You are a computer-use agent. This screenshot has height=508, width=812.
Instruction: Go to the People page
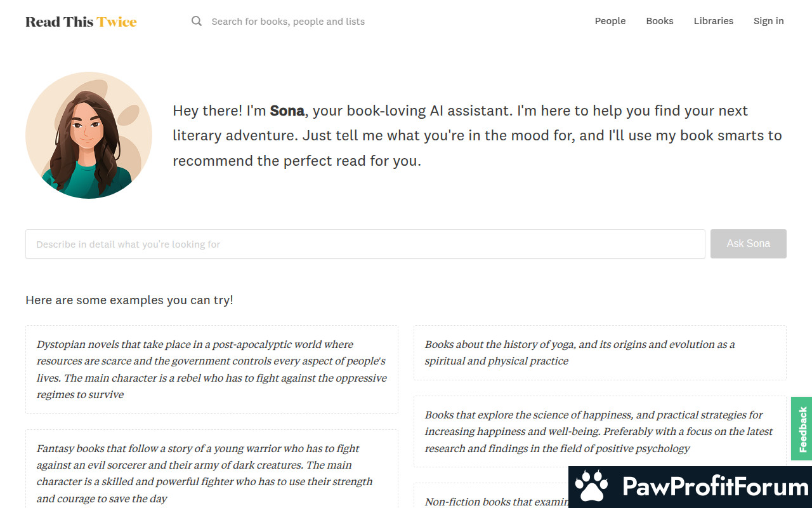[610, 21]
